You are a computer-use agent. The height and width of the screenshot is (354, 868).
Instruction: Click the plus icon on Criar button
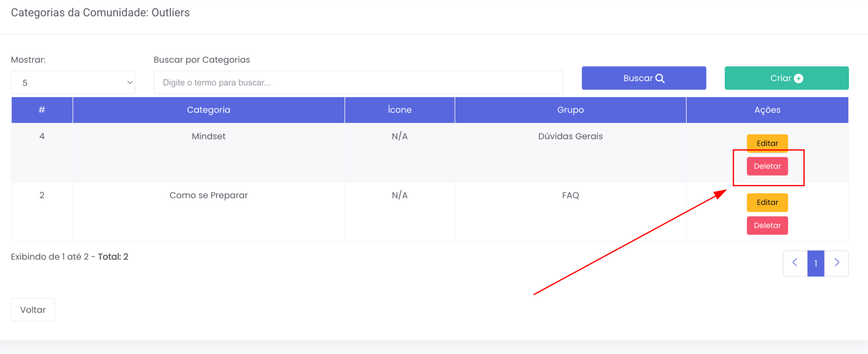[799, 79]
